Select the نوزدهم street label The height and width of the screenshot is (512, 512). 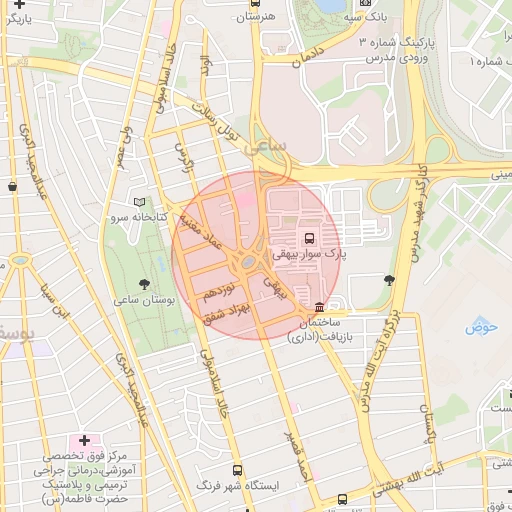pyautogui.click(x=219, y=291)
